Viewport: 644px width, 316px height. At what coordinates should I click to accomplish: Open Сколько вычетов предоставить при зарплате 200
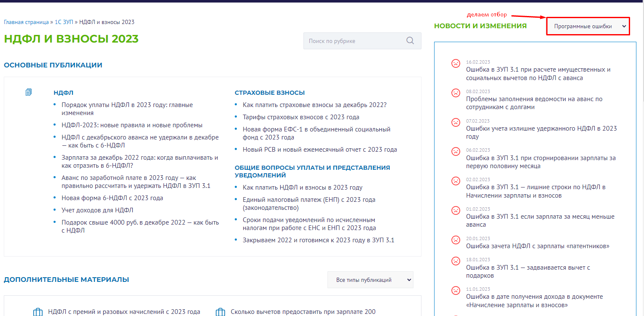(x=303, y=312)
